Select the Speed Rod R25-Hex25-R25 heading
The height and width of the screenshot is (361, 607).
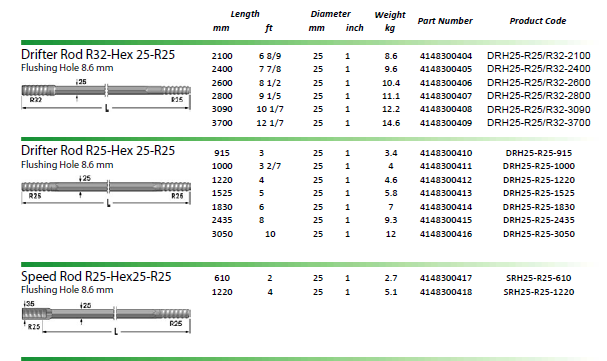[x=96, y=277]
